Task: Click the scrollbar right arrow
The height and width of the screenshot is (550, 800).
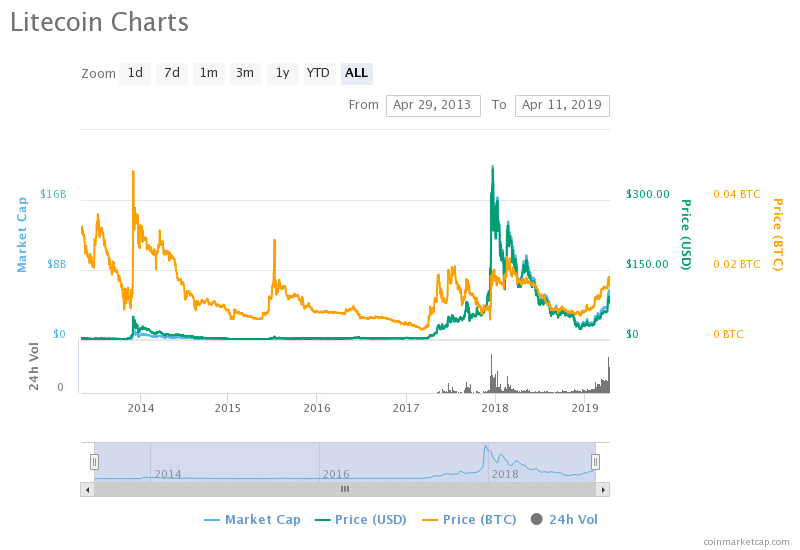Action: [603, 490]
